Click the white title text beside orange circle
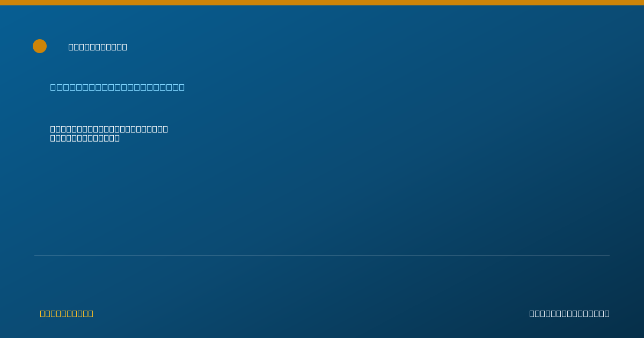644x338 pixels. click(98, 47)
